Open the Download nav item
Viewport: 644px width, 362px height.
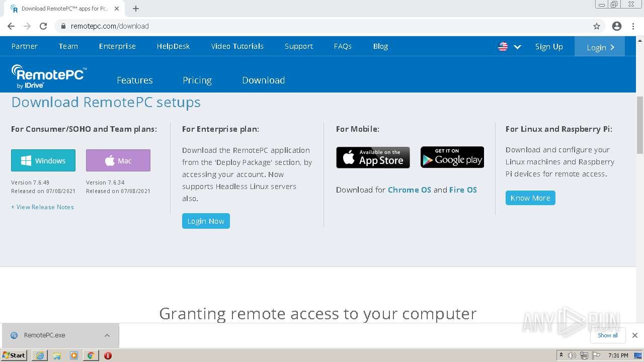click(x=263, y=80)
